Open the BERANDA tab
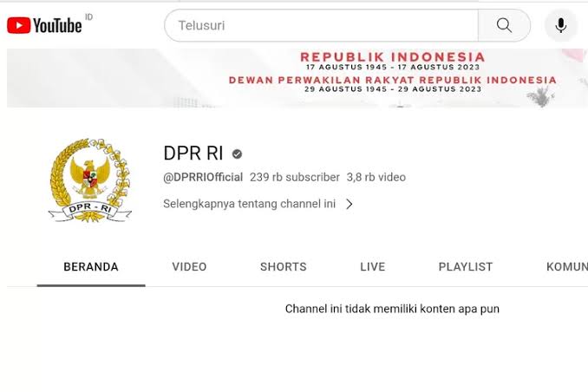The image size is (588, 392). coord(91,267)
